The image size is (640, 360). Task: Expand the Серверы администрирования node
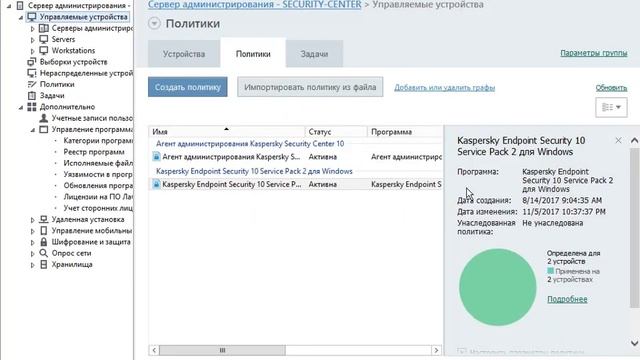[x=33, y=29]
